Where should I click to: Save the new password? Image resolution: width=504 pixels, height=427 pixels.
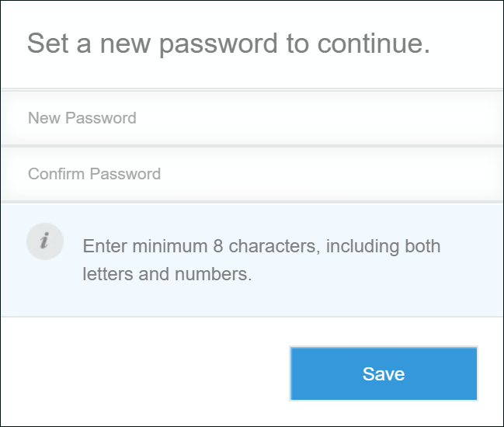click(383, 373)
